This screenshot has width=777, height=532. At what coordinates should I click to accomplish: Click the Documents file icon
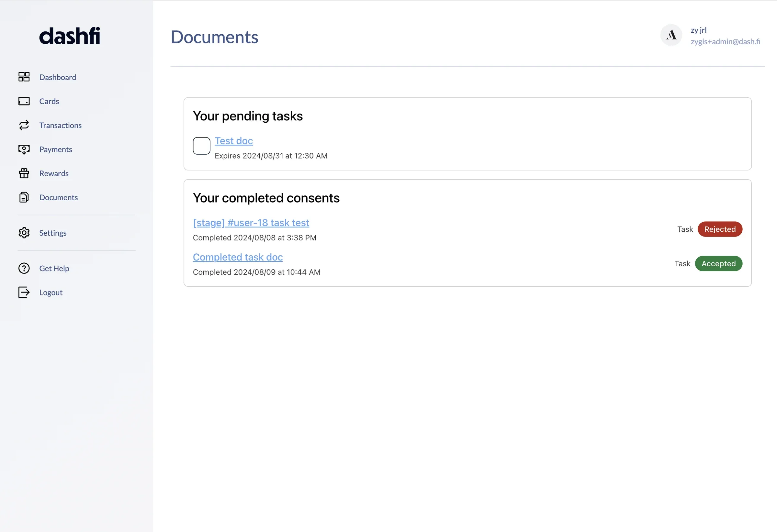coord(24,197)
